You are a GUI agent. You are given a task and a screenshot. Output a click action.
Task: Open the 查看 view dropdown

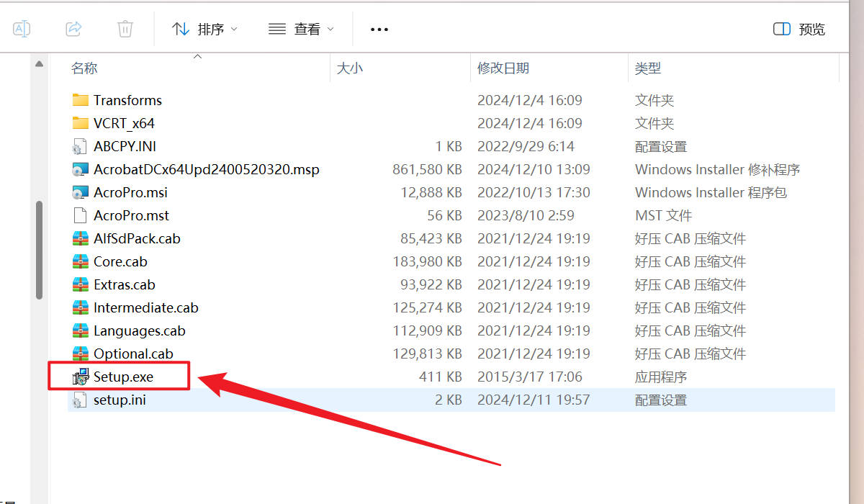[301, 30]
